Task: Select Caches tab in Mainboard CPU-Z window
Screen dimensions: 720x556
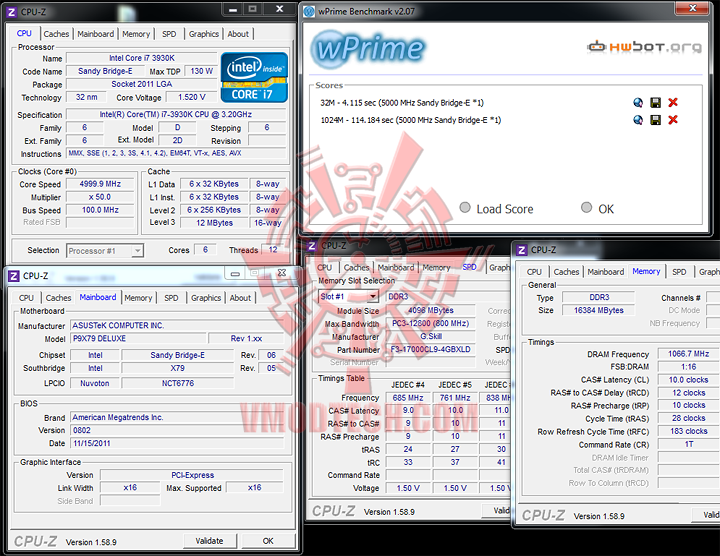Action: 58,298
